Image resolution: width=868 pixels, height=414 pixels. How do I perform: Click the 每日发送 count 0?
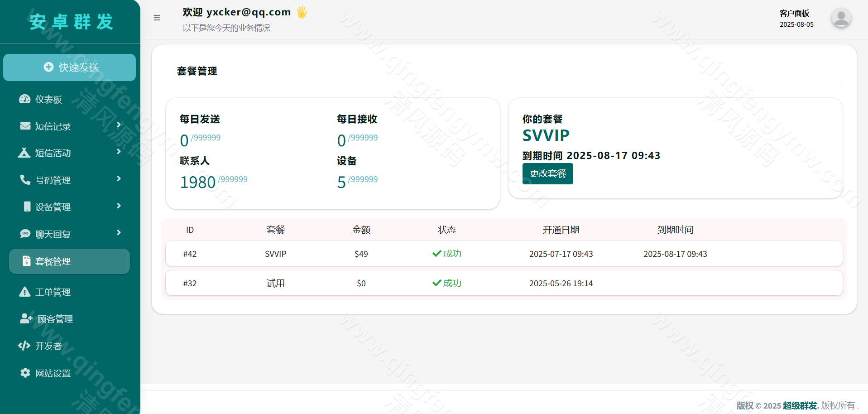click(x=184, y=140)
